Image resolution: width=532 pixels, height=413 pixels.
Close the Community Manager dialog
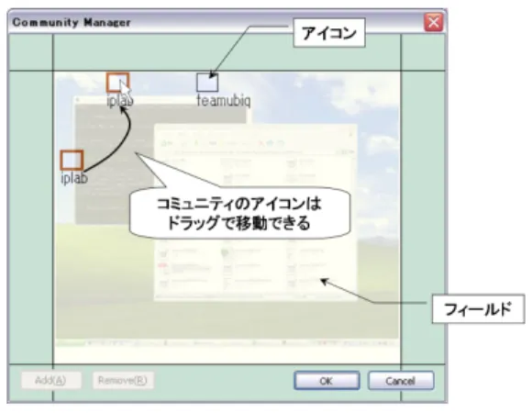coord(434,22)
